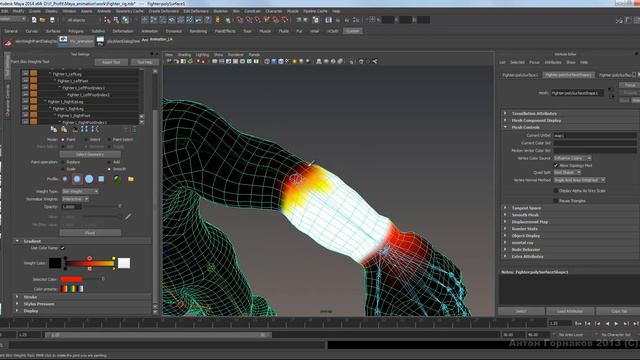
Task: Switch to the Polygons shelf tab
Action: [x=76, y=31]
